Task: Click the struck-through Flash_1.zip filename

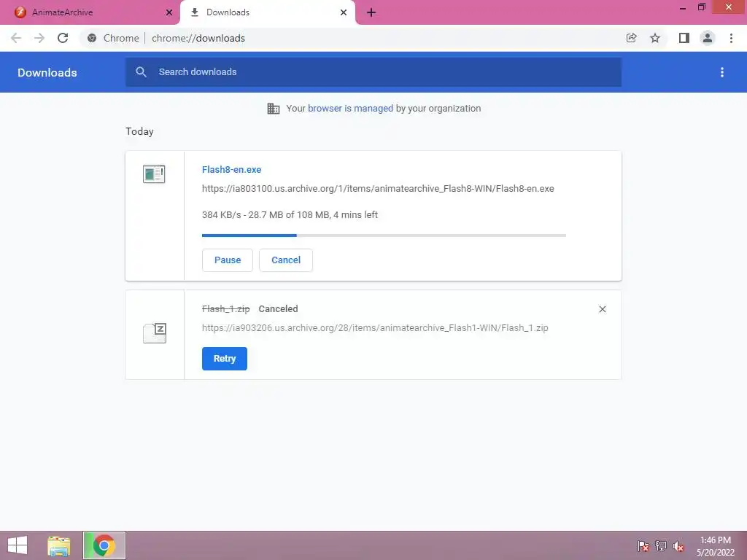Action: point(226,309)
